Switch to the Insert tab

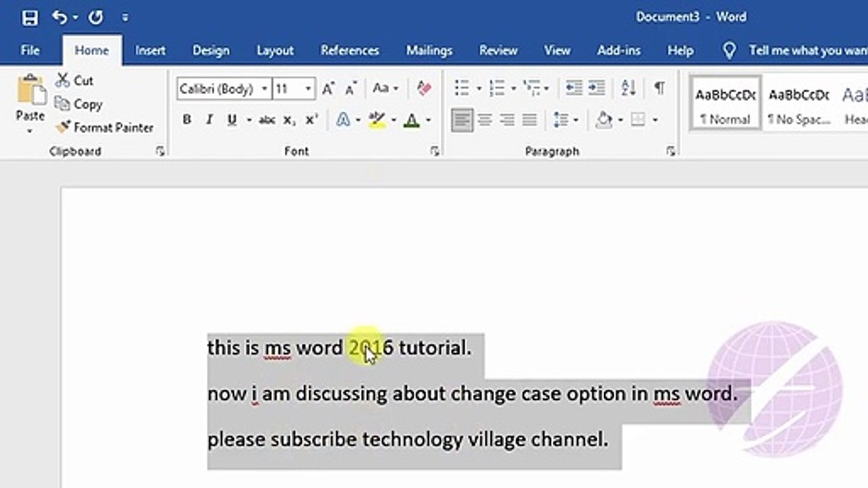pos(150,51)
